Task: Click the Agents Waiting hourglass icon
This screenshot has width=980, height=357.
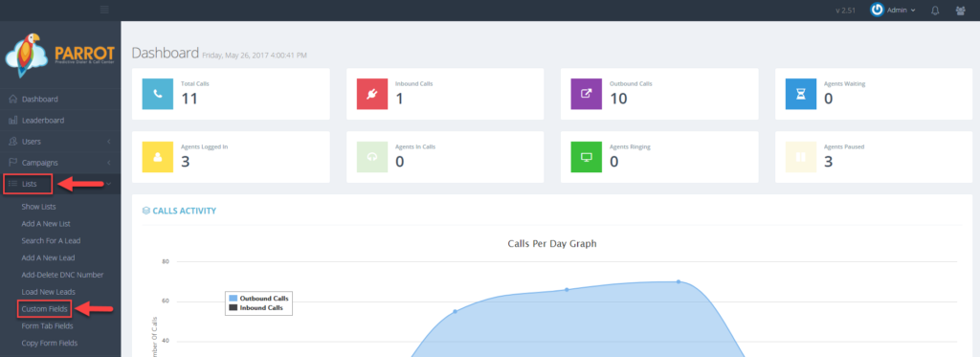Action: coord(801,94)
